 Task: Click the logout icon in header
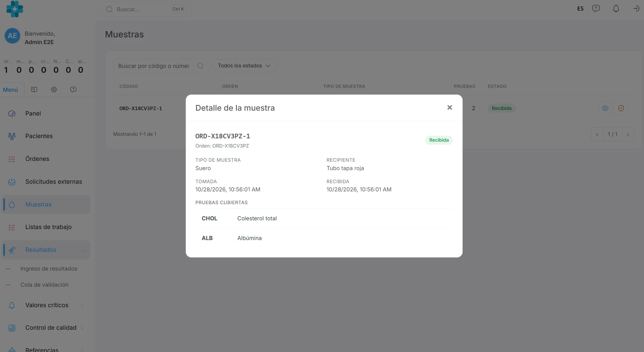click(636, 9)
